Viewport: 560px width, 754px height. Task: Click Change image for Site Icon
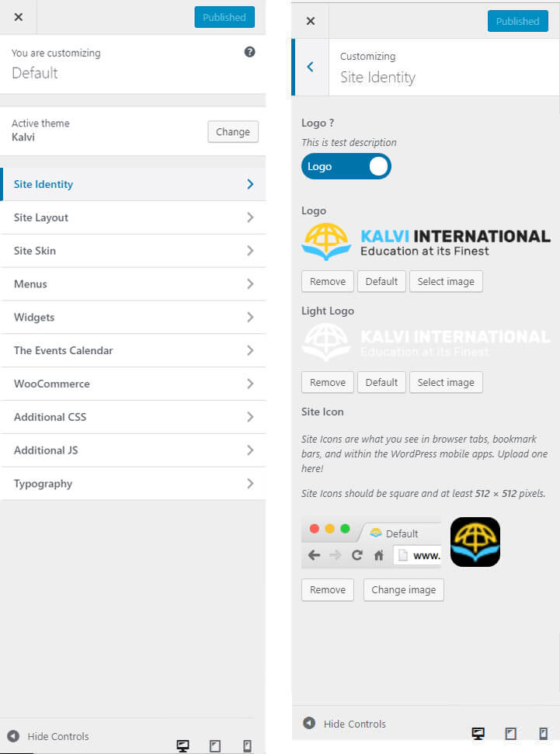(x=404, y=589)
